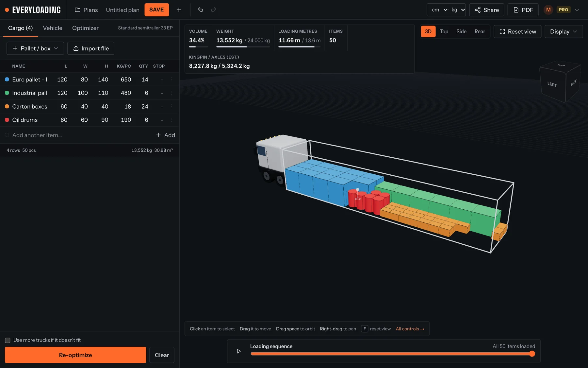Viewport: 588px width, 368px height.
Task: Expand the account menu chevron
Action: pos(577,10)
